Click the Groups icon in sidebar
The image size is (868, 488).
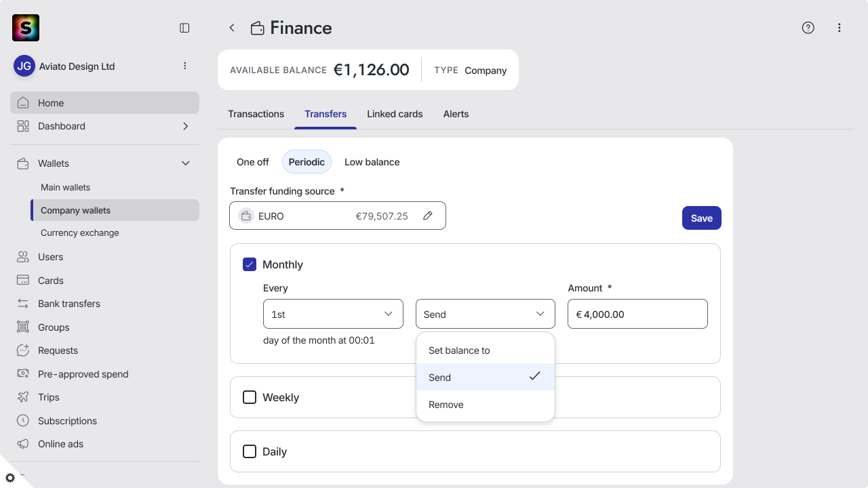tap(23, 327)
